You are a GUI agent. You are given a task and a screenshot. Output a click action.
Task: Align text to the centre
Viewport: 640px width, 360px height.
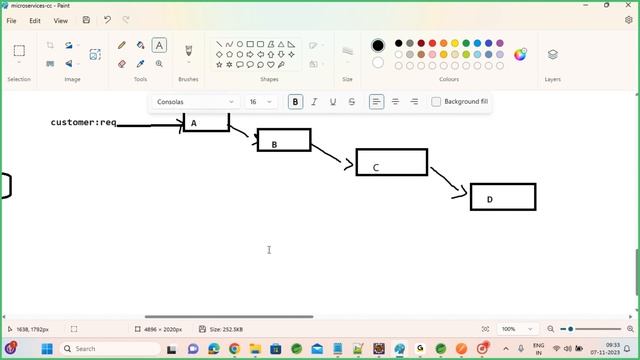[395, 102]
